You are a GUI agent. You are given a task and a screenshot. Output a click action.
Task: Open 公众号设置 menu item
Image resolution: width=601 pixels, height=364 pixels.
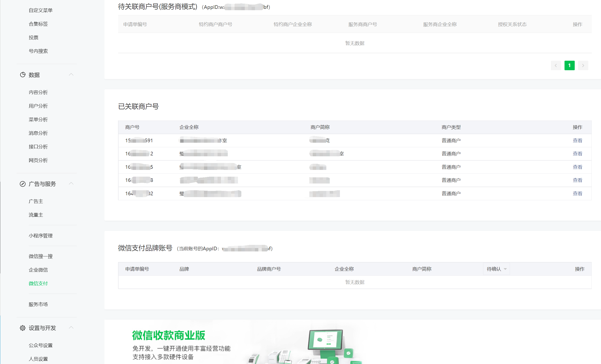tap(41, 345)
